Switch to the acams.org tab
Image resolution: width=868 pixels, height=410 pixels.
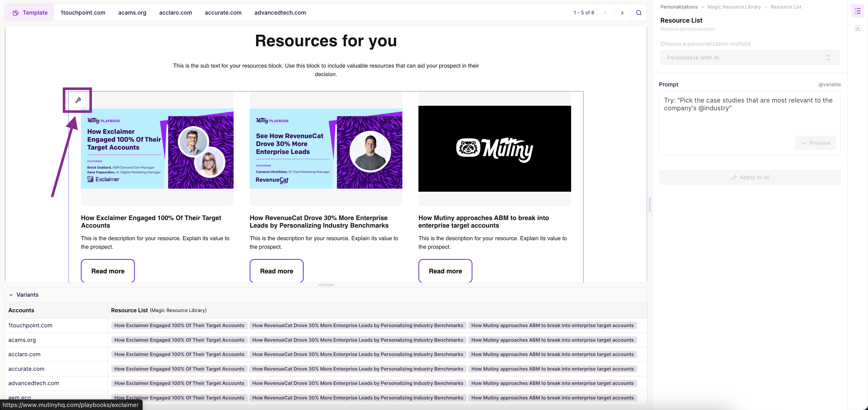click(x=132, y=13)
